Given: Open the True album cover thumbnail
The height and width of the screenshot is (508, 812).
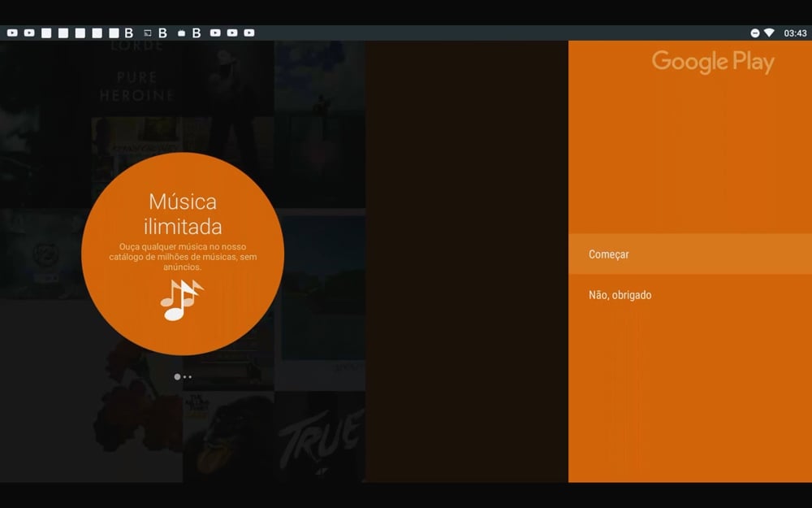Looking at the screenshot, I should [320, 436].
